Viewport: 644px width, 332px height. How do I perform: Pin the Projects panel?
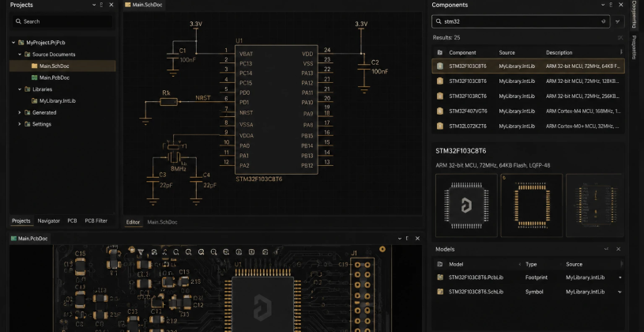102,5
